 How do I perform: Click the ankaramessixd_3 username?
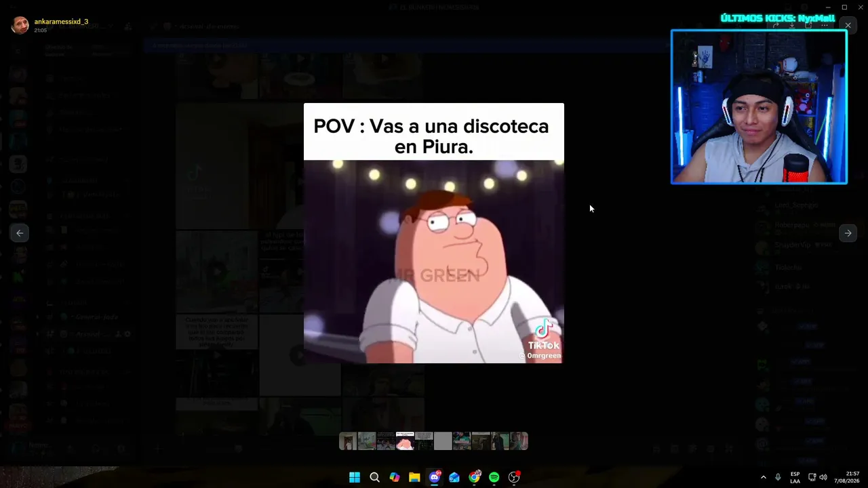click(x=61, y=22)
